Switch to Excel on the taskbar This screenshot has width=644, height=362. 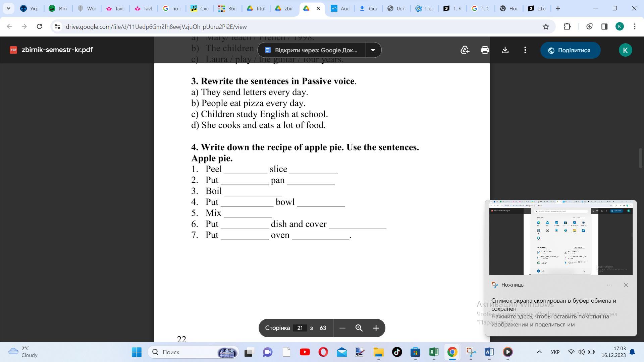(x=434, y=352)
